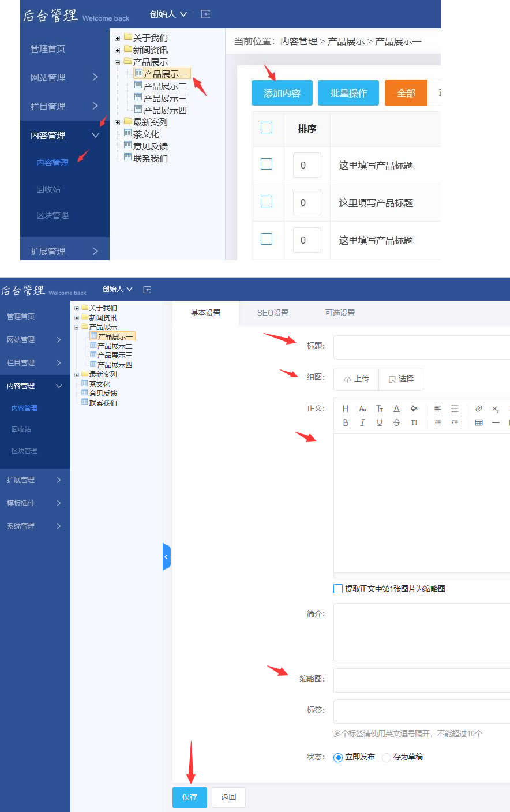Tick the select-all checkbox in the table header
Image resolution: width=510 pixels, height=812 pixels.
tap(267, 128)
